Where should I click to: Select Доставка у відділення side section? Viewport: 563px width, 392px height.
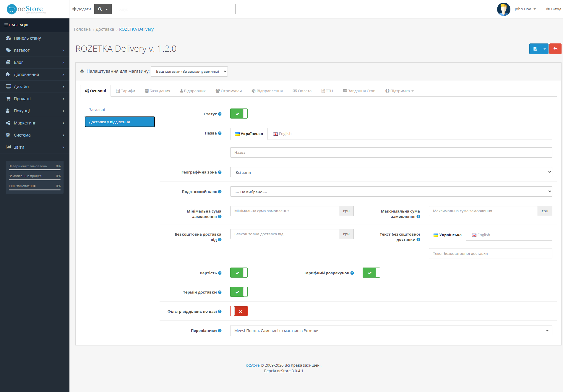120,122
